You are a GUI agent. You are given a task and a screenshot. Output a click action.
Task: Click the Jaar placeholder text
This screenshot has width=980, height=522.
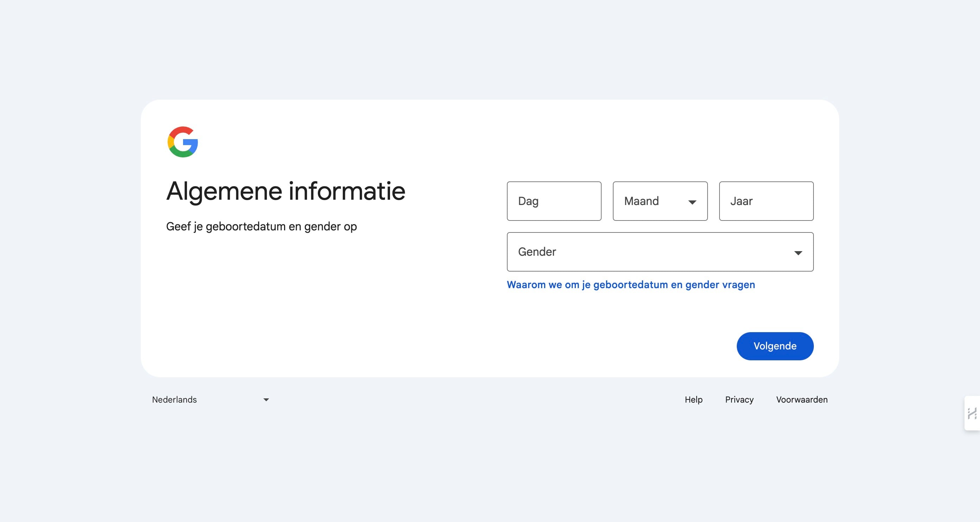741,201
